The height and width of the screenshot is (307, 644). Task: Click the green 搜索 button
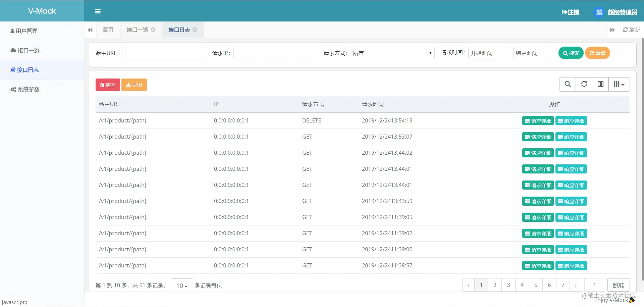coord(571,53)
